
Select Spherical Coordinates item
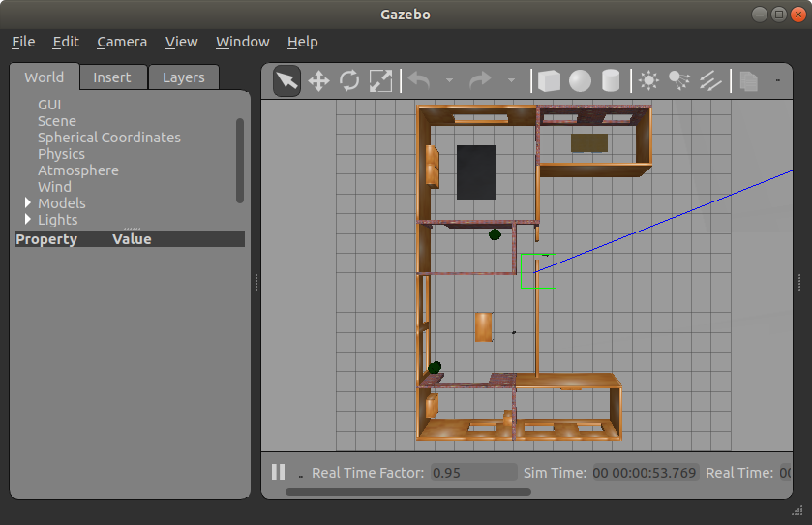tap(109, 138)
